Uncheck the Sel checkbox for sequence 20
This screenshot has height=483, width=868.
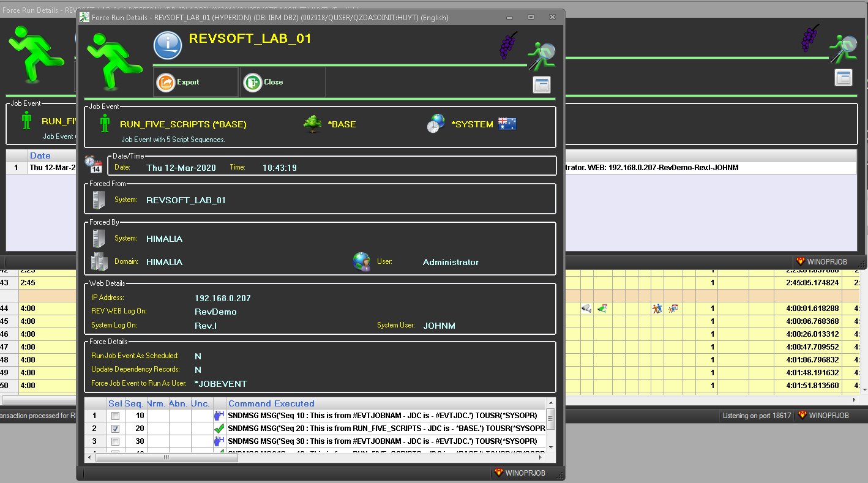click(x=115, y=429)
